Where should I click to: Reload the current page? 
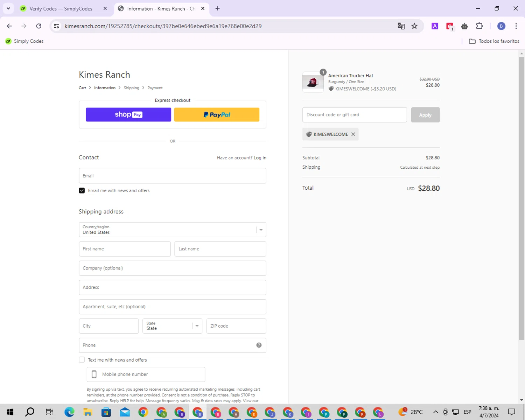[39, 26]
